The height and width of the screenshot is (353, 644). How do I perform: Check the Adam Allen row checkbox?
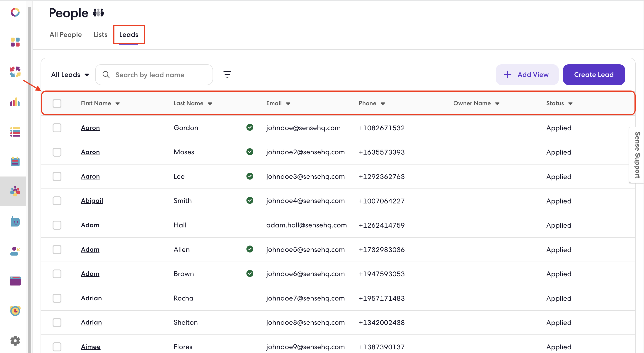(x=57, y=249)
